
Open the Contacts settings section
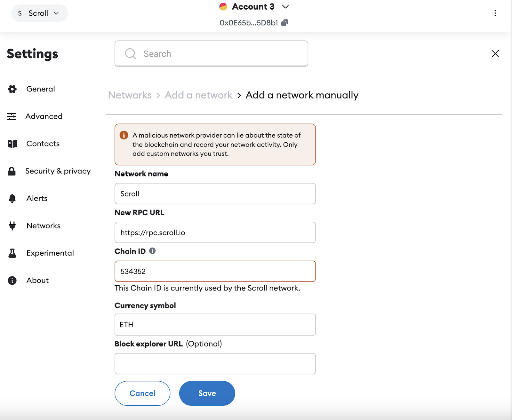(x=43, y=144)
